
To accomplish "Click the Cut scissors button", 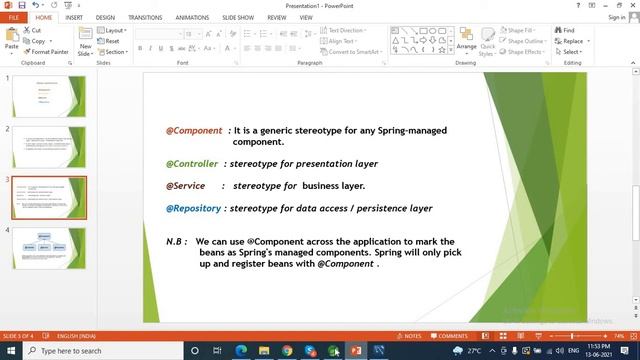I will pyautogui.click(x=32, y=30).
